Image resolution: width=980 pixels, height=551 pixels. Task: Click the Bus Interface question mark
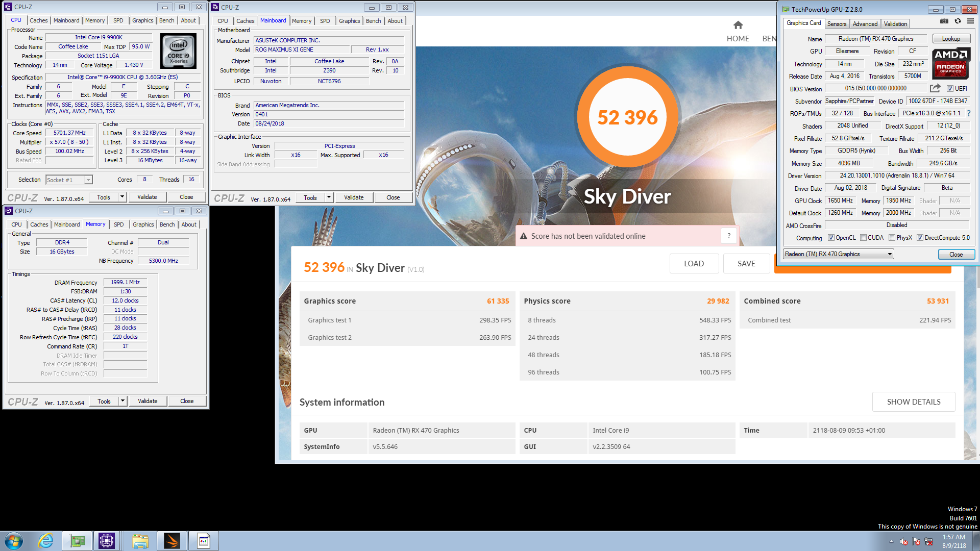(968, 113)
